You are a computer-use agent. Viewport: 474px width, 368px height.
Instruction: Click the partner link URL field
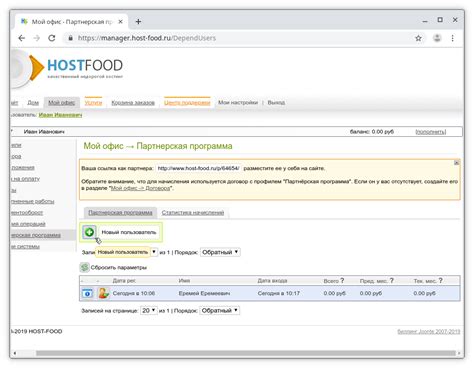(x=198, y=168)
